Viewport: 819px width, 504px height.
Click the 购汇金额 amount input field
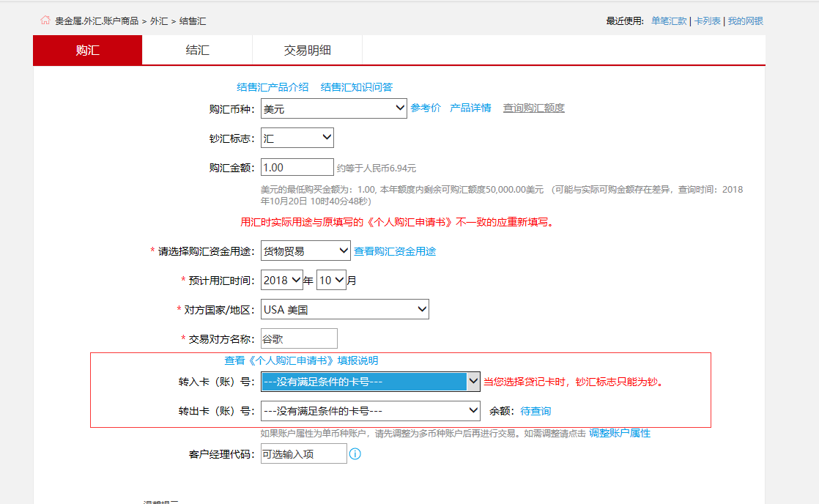[x=297, y=168]
